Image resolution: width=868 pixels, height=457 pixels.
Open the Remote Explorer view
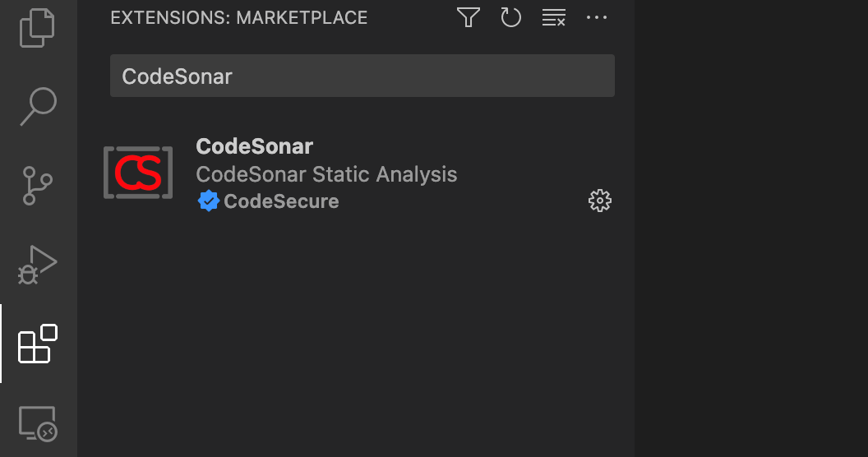coord(38,422)
